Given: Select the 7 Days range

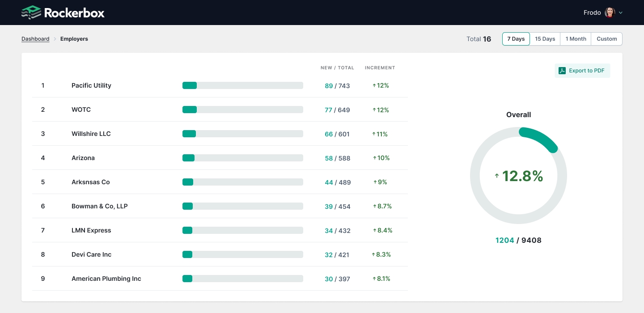Looking at the screenshot, I should (x=516, y=39).
